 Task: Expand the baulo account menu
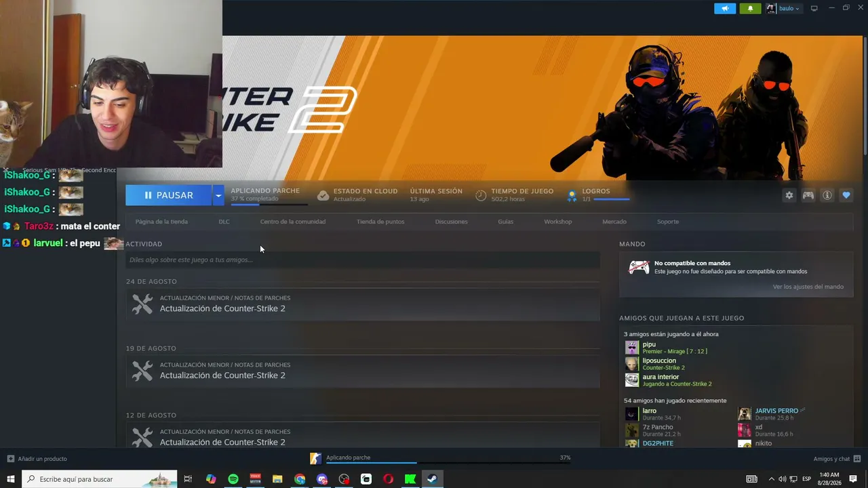coord(789,8)
